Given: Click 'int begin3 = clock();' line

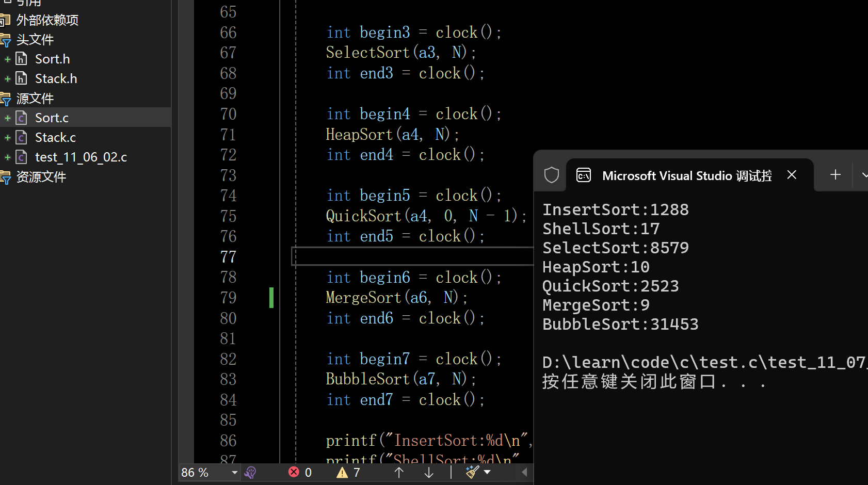Looking at the screenshot, I should click(414, 33).
